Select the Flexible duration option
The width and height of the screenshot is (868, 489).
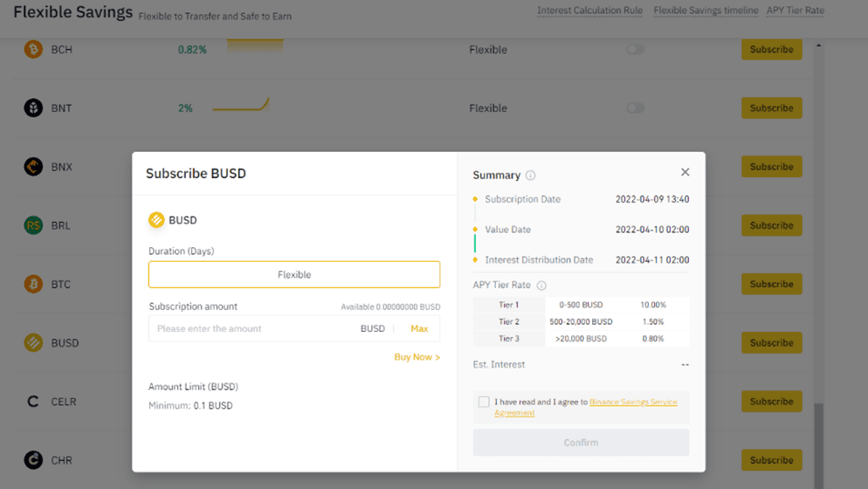294,274
